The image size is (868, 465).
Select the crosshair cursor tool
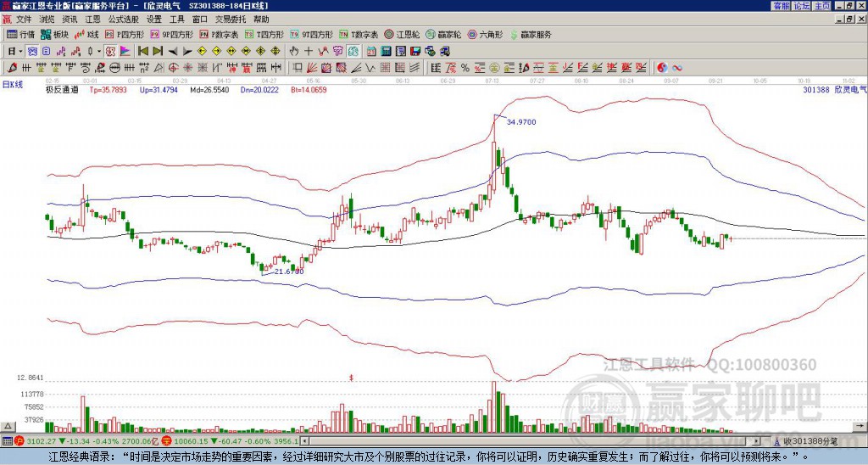click(x=309, y=51)
